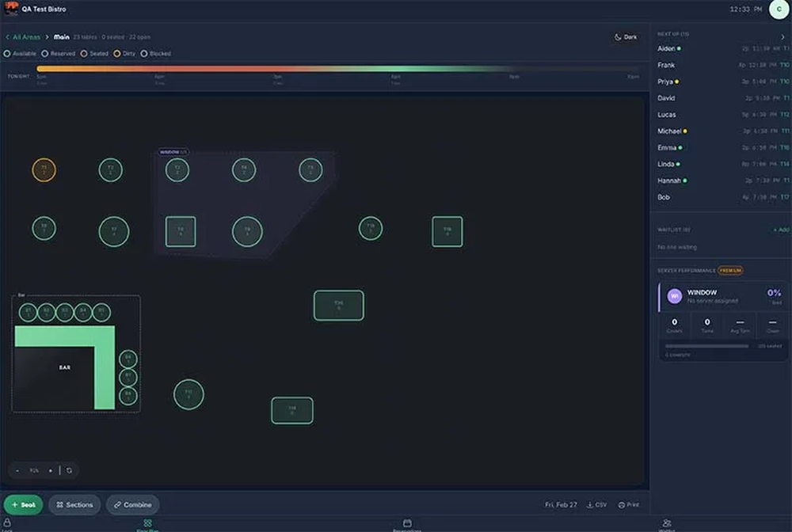Toggle the Dirty status filter
Viewport: 792px width, 532px height.
click(124, 54)
